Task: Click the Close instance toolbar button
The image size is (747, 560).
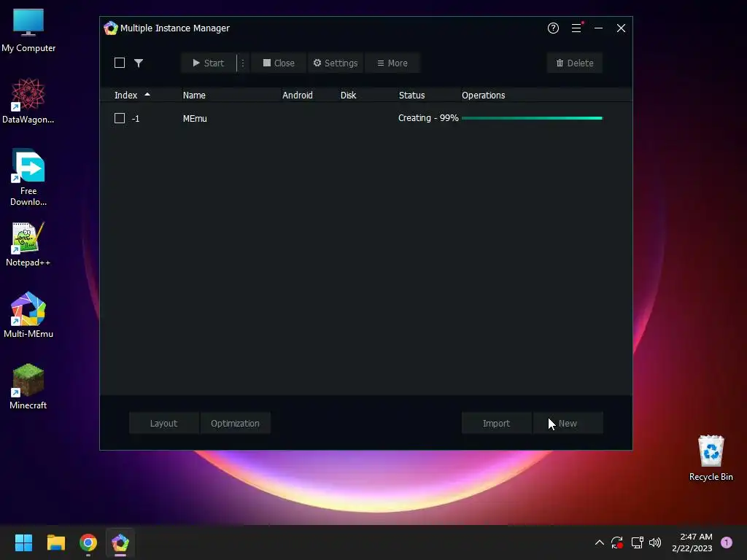Action: (x=279, y=63)
